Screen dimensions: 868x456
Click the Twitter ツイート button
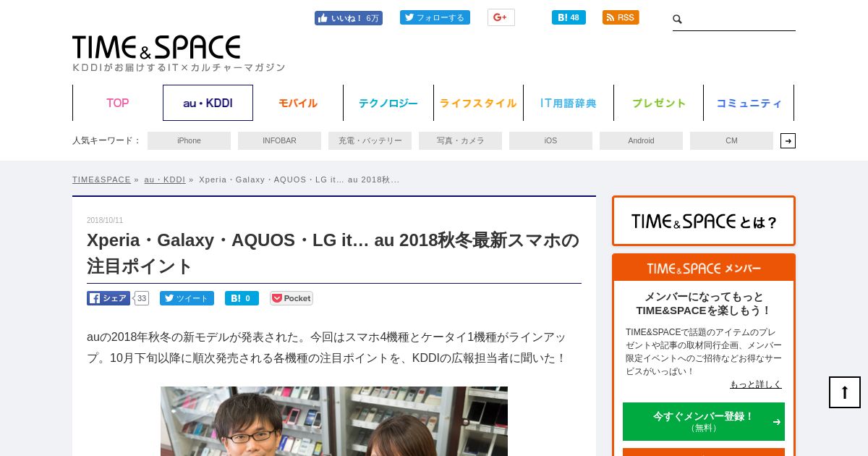pos(187,298)
